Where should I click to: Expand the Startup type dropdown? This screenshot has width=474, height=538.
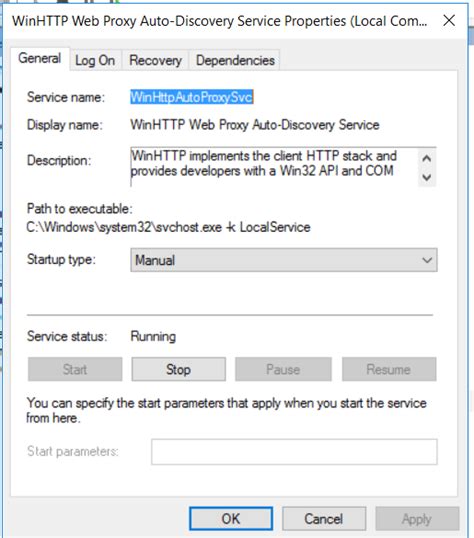pyautogui.click(x=284, y=260)
